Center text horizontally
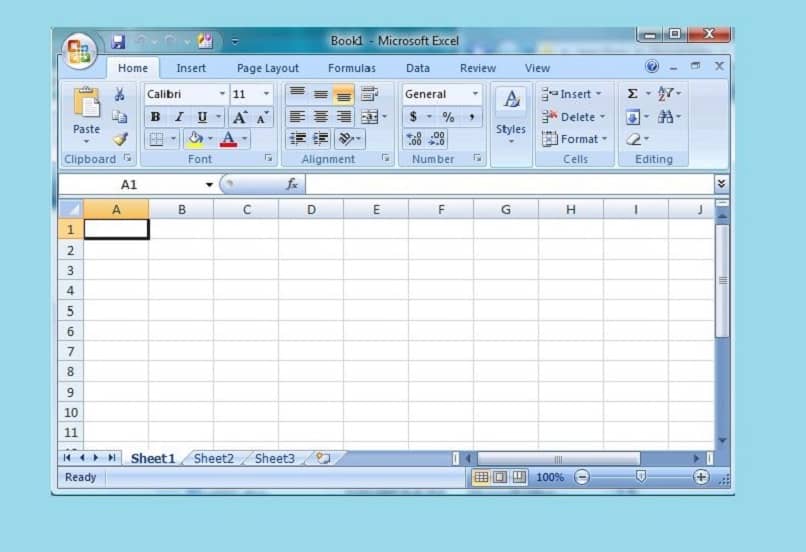806x552 pixels. tap(321, 117)
